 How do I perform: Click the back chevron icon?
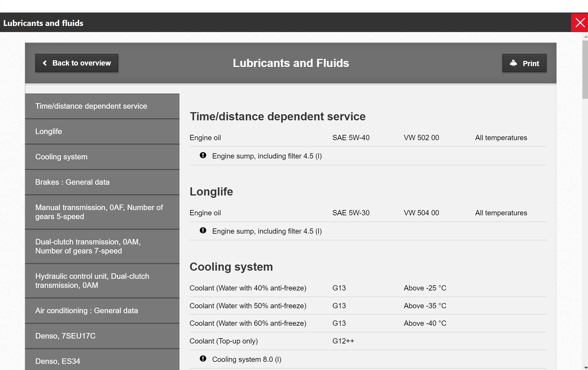(x=45, y=63)
